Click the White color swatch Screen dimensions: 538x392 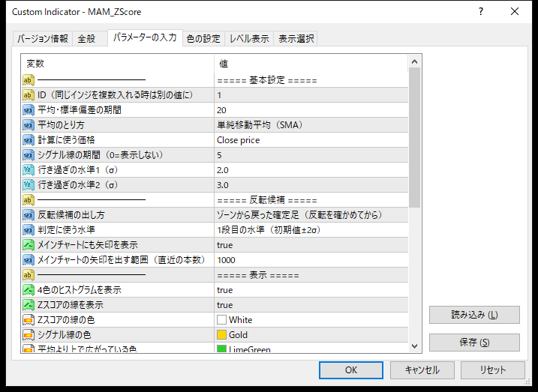(221, 320)
